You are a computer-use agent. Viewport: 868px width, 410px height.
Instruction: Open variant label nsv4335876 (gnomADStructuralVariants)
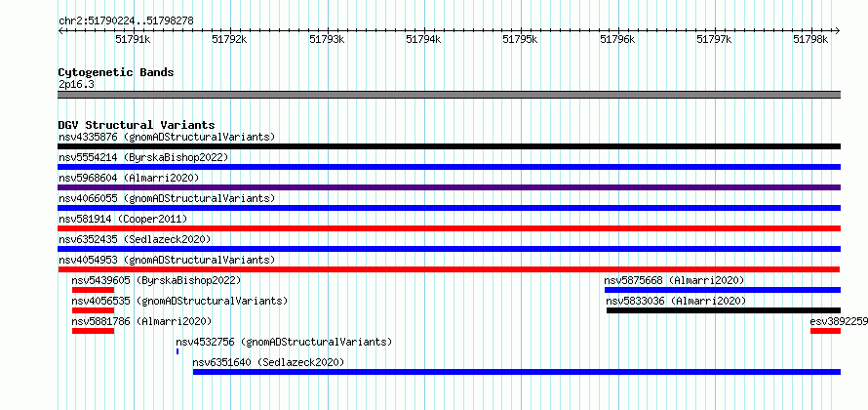(x=167, y=137)
